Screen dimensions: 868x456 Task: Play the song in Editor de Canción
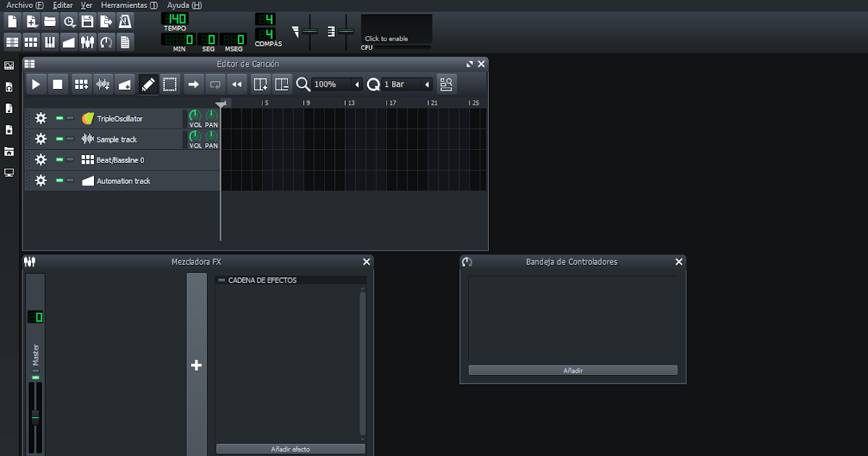point(35,84)
